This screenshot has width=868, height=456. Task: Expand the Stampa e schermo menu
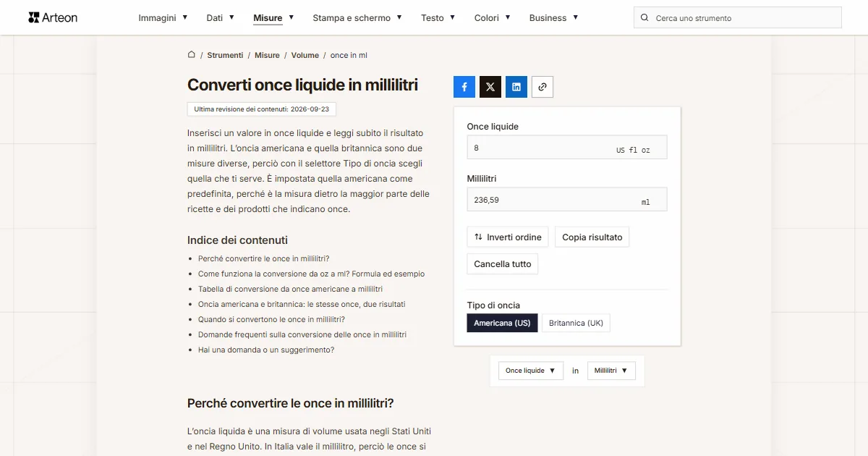pos(357,18)
